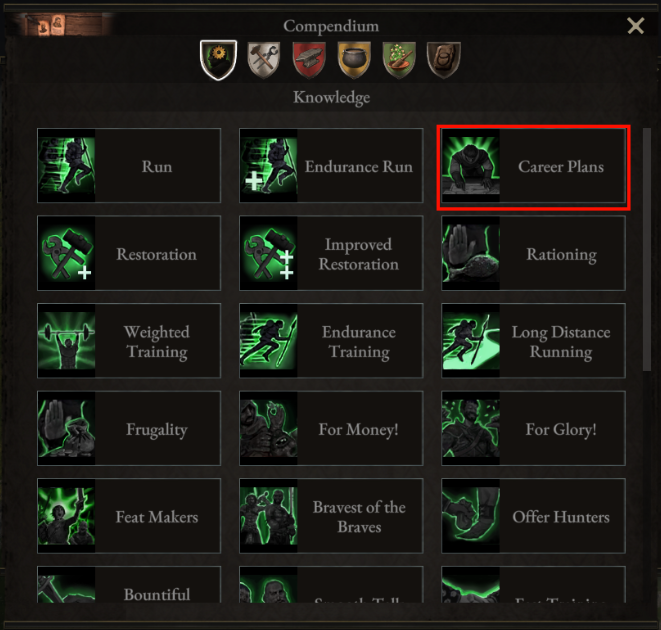Select the Knowledge shield tab
Viewport: 661px width, 630px height.
[218, 60]
